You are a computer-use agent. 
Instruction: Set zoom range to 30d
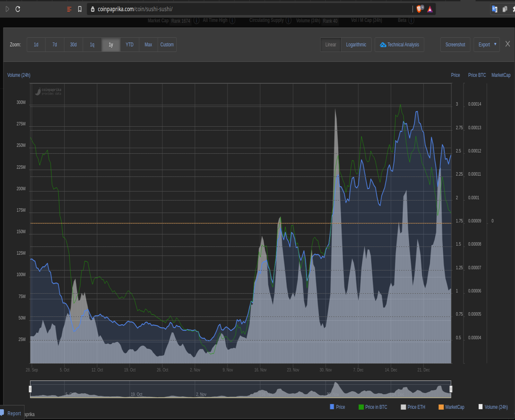(x=73, y=45)
